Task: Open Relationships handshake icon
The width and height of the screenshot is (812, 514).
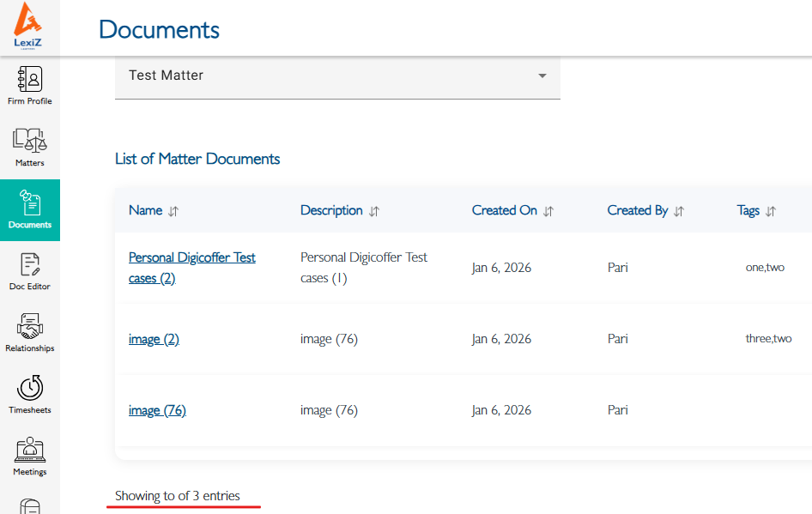Action: 30,327
